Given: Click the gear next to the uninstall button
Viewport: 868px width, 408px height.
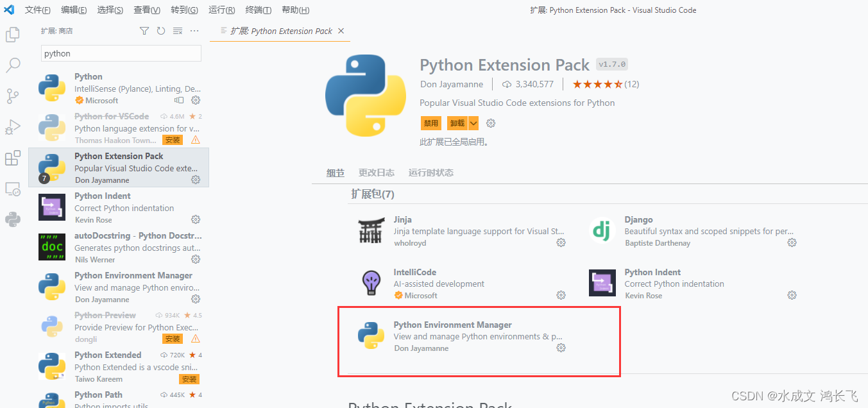Looking at the screenshot, I should tap(491, 123).
